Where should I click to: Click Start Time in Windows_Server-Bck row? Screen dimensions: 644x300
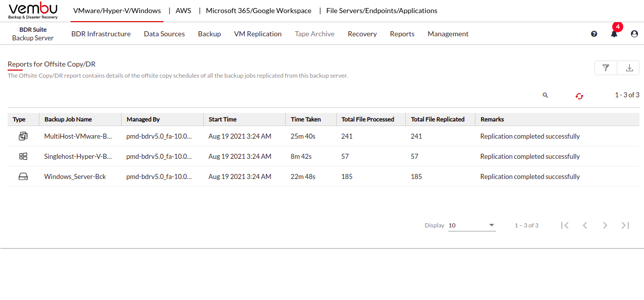click(240, 176)
